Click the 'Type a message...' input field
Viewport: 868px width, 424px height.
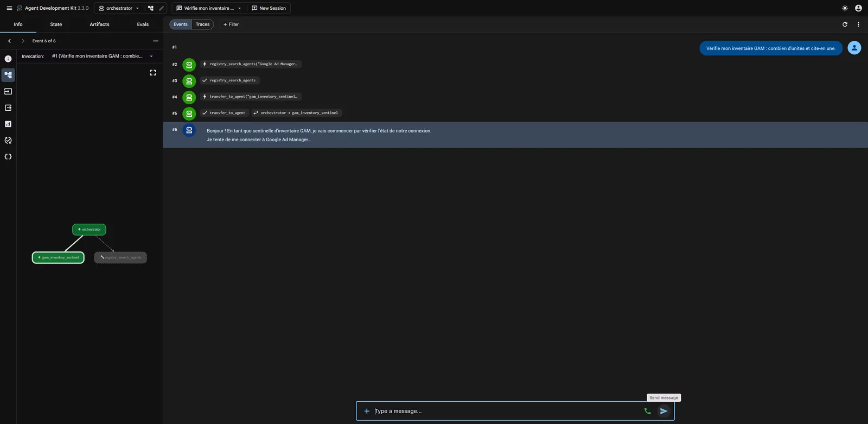click(x=506, y=411)
